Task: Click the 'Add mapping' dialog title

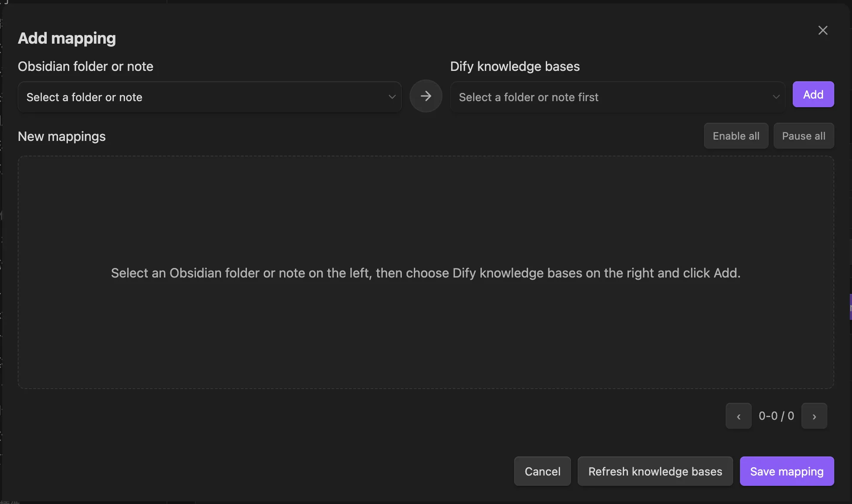Action: pyautogui.click(x=67, y=38)
